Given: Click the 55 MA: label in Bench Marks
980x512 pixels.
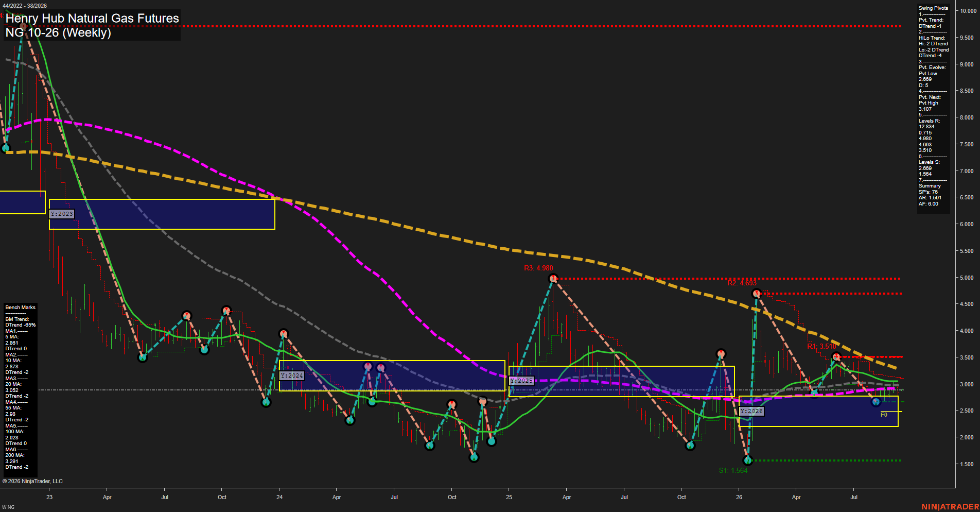Looking at the screenshot, I should click(13, 408).
